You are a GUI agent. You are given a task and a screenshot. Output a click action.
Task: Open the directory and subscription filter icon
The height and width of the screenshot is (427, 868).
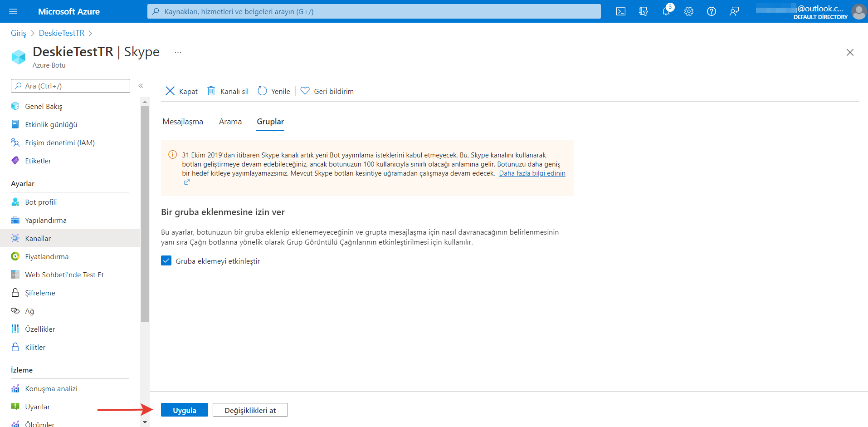(644, 11)
